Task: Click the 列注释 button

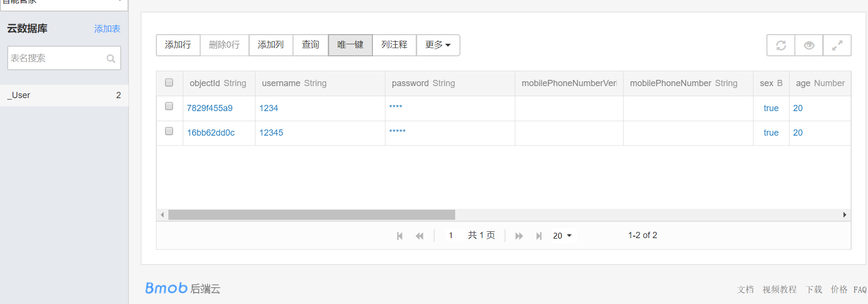Action: click(395, 45)
